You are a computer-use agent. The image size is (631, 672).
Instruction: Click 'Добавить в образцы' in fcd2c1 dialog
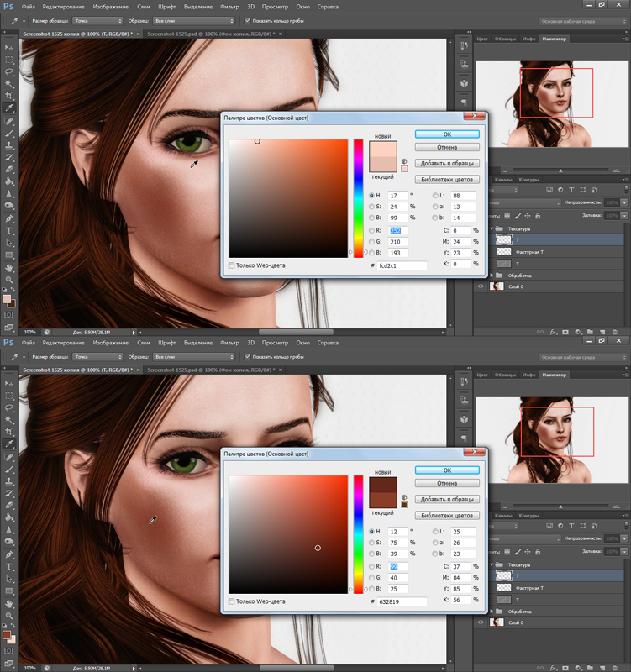click(447, 163)
